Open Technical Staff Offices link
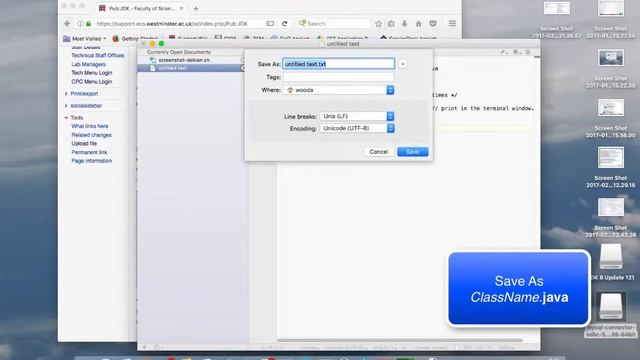Viewport: 640px width, 360px height. coord(98,56)
